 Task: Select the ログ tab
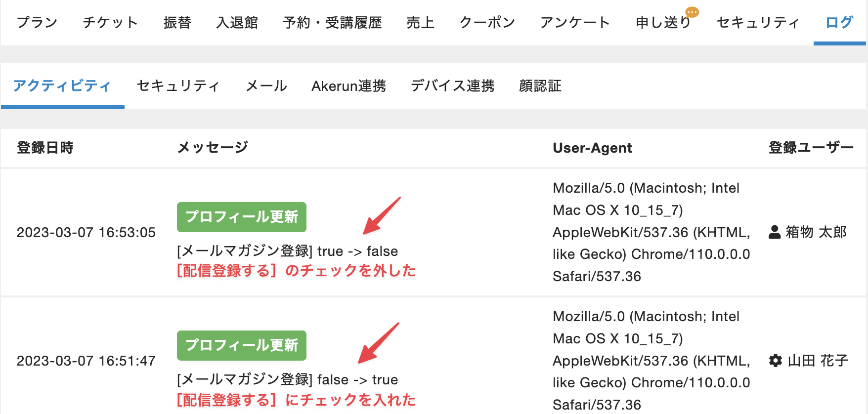839,23
